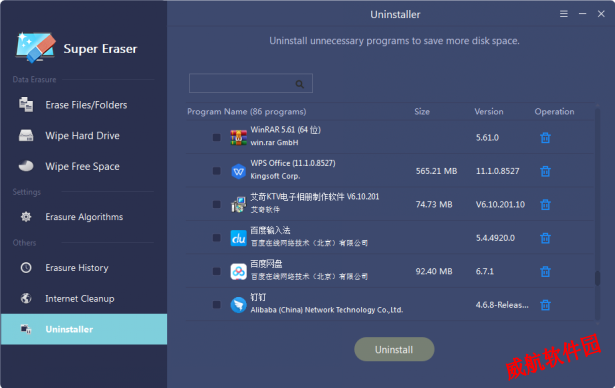The width and height of the screenshot is (615, 388).
Task: View Erasure History
Action: point(84,268)
